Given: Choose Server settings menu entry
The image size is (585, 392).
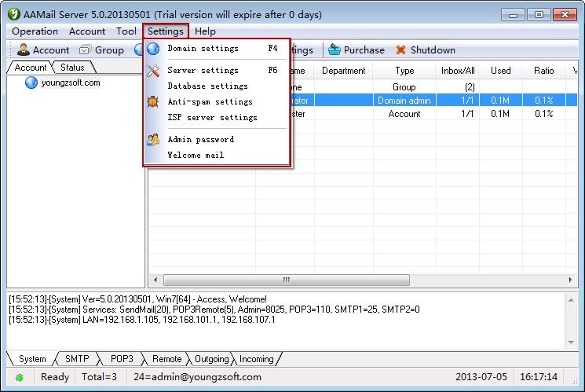Looking at the screenshot, I should click(x=217, y=70).
